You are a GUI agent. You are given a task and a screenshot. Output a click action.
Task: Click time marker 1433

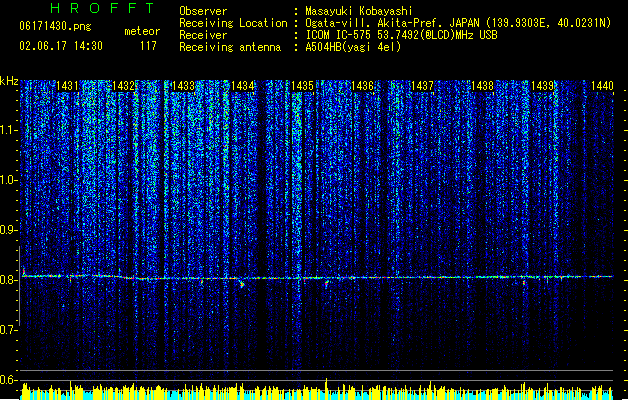coord(183,86)
